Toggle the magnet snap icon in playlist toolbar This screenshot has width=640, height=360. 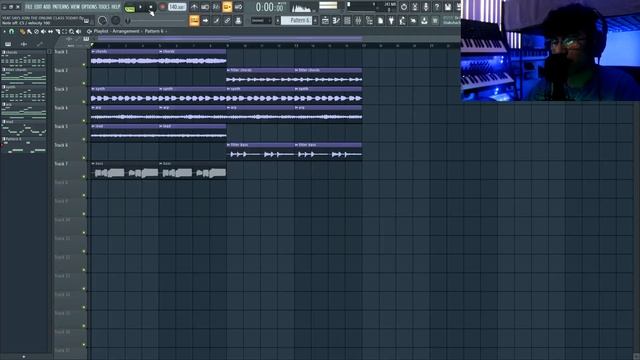coord(11,31)
